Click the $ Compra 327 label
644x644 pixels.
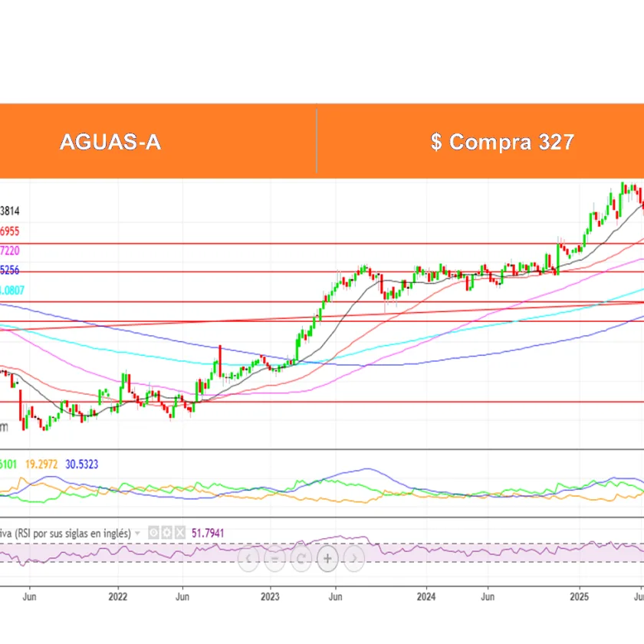click(502, 142)
